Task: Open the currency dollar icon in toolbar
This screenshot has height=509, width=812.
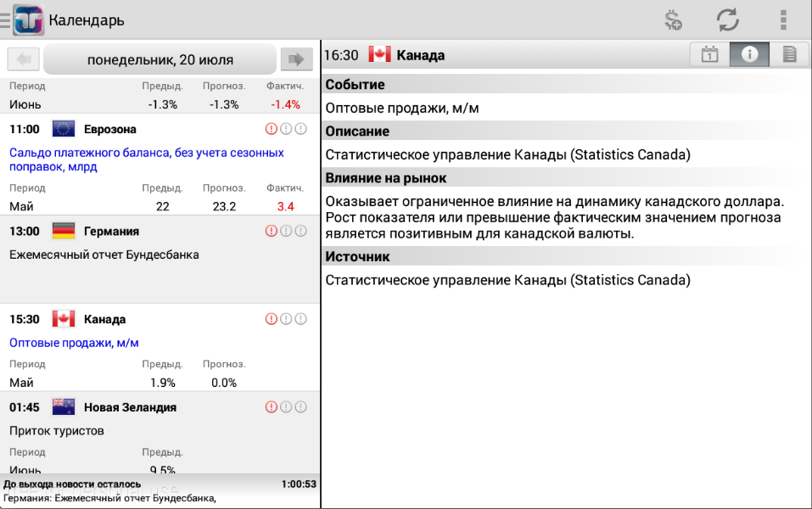Action: point(673,20)
